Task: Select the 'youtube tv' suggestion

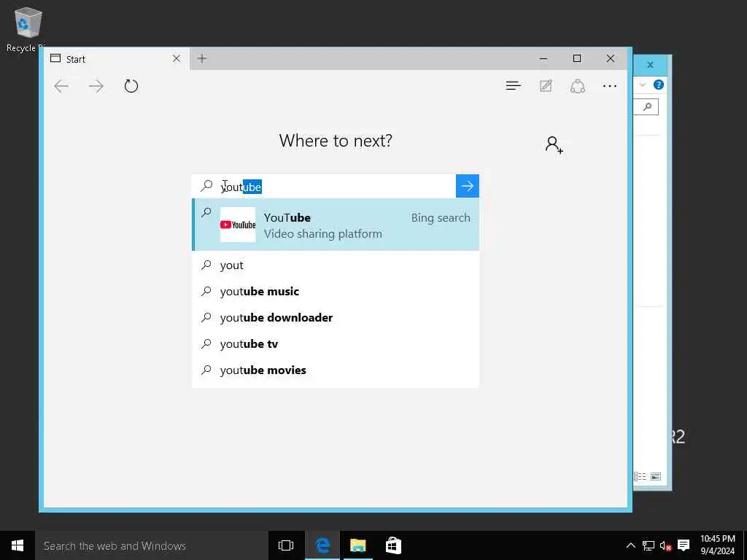Action: coord(336,344)
